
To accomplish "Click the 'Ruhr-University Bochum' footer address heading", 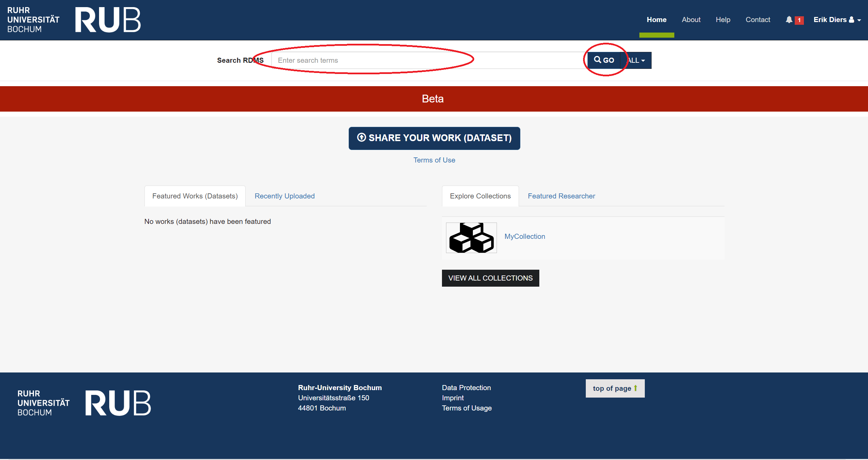I will tap(340, 388).
